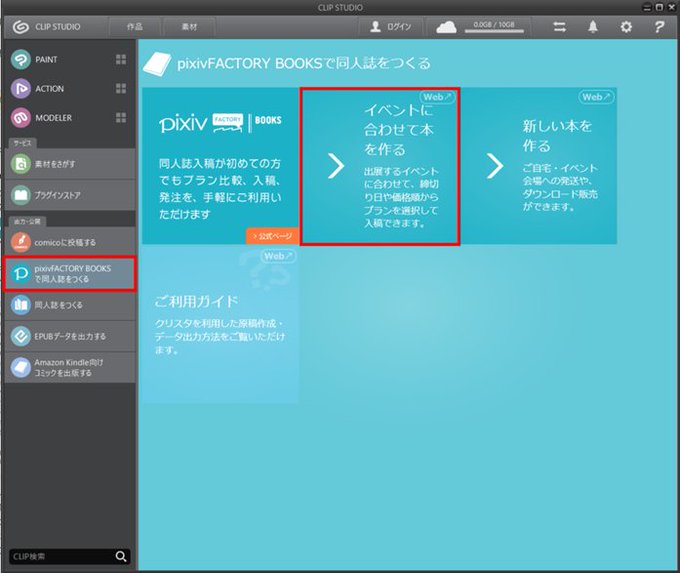The height and width of the screenshot is (573, 680).
Task: Open 素材をさがす (search materials)
Action: (x=70, y=164)
